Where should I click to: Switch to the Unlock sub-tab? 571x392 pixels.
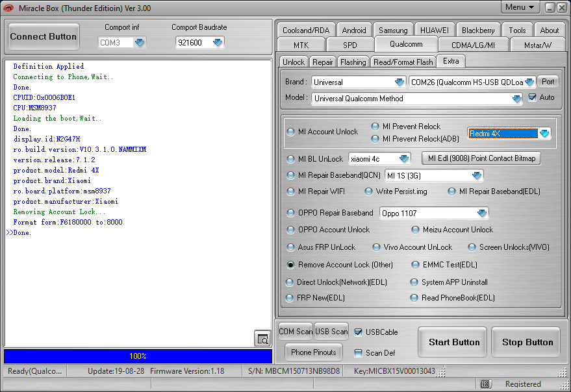pyautogui.click(x=294, y=62)
